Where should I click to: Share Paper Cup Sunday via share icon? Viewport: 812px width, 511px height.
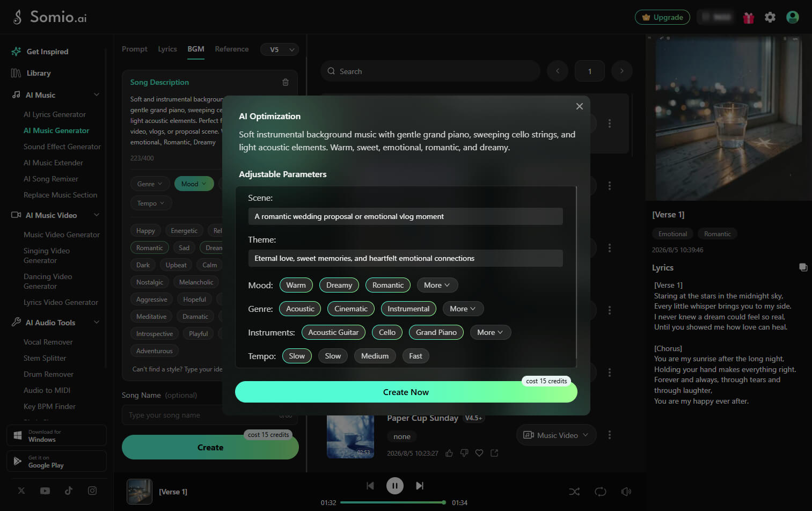coord(494,453)
